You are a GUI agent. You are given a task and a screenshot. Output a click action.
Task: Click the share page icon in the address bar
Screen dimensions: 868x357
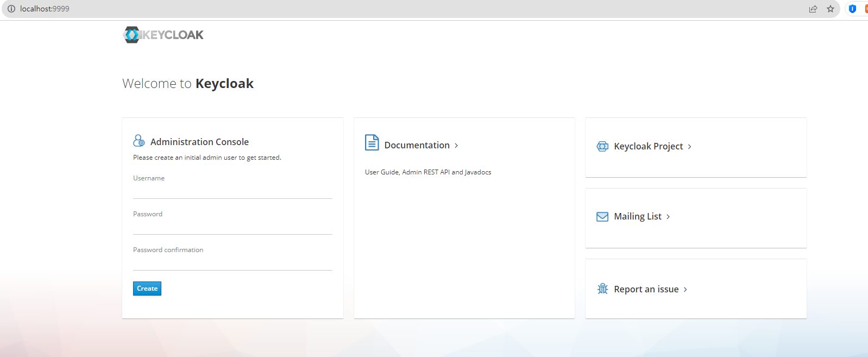813,9
